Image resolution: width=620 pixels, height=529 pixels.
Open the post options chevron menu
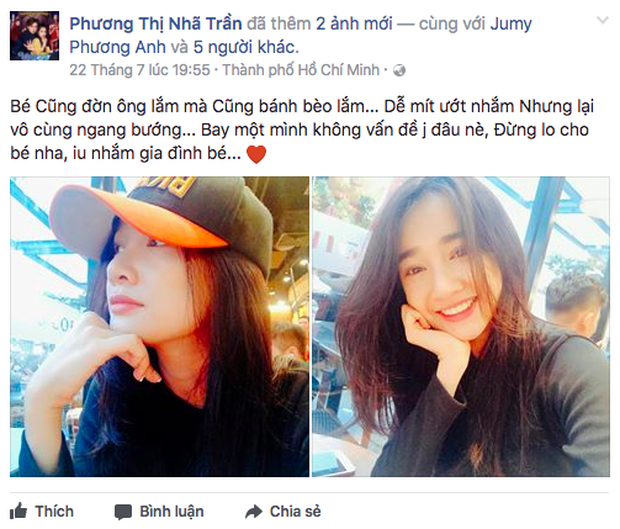pos(602,20)
